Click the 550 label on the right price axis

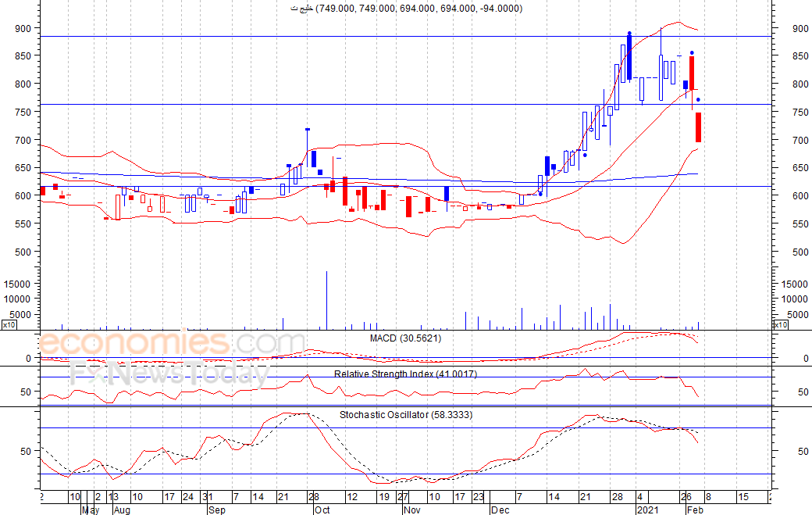(x=800, y=224)
